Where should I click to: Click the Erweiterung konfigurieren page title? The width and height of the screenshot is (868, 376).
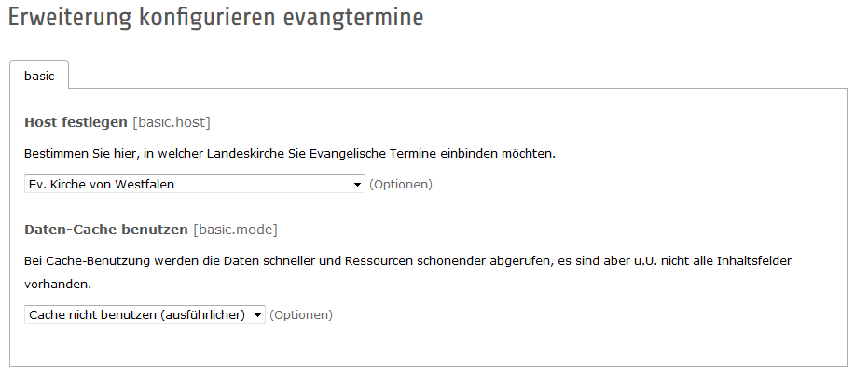[x=142, y=17]
